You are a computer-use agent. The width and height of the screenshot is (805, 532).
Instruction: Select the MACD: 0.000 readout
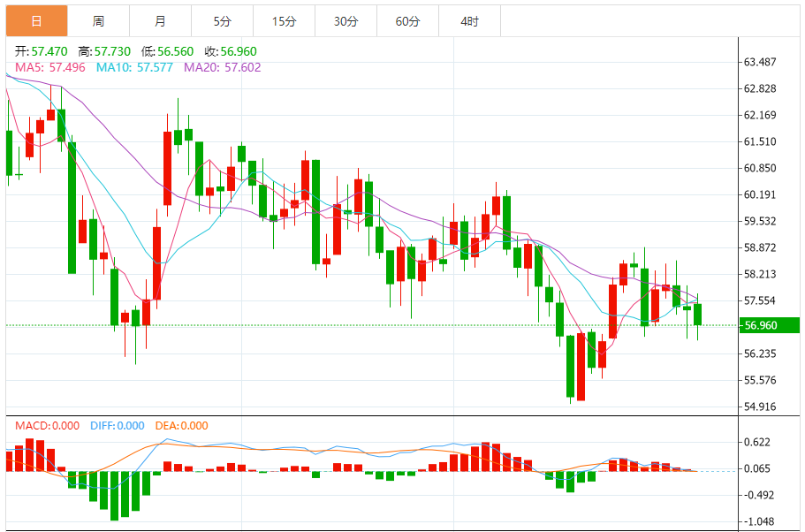click(x=47, y=426)
